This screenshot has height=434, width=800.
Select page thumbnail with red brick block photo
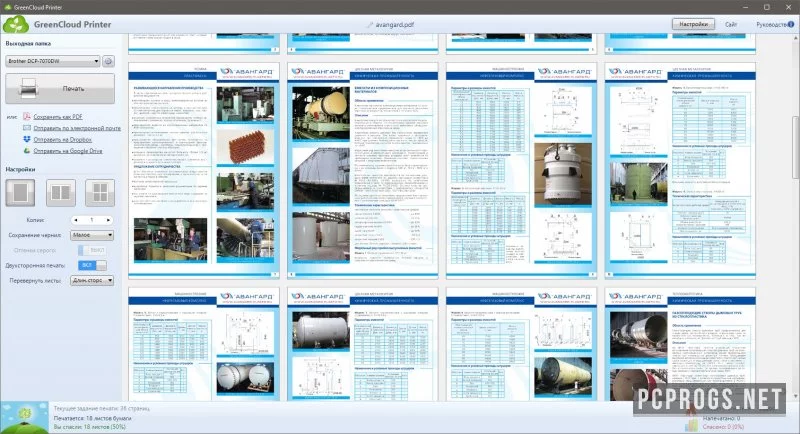tap(204, 170)
